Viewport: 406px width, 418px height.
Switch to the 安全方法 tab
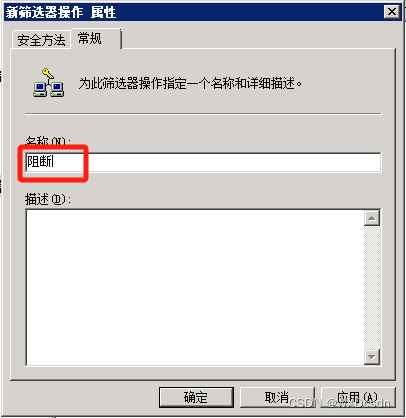(41, 40)
